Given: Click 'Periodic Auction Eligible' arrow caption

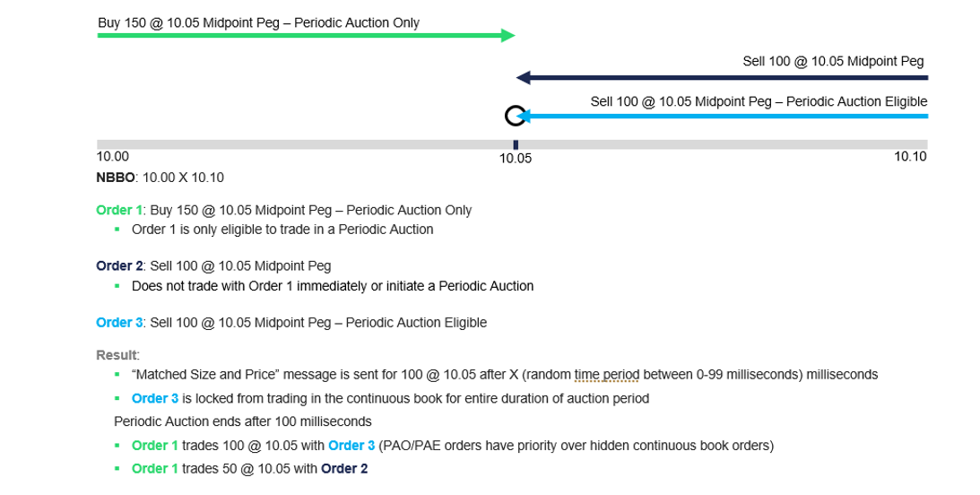Looking at the screenshot, I should click(857, 101).
